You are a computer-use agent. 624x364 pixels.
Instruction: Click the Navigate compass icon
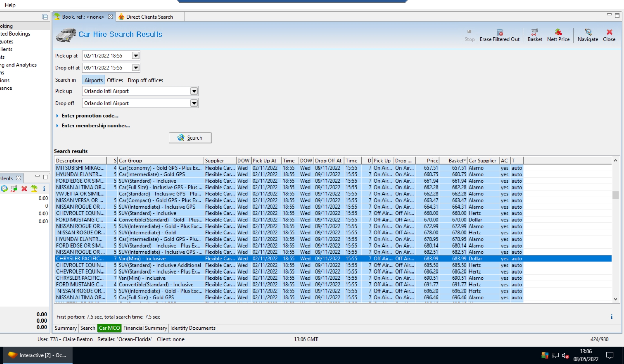point(588,32)
